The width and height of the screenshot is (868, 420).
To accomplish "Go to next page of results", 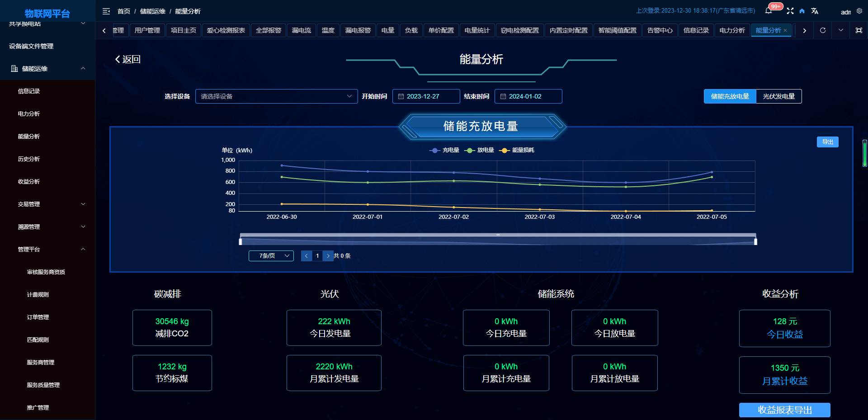I will click(x=328, y=256).
